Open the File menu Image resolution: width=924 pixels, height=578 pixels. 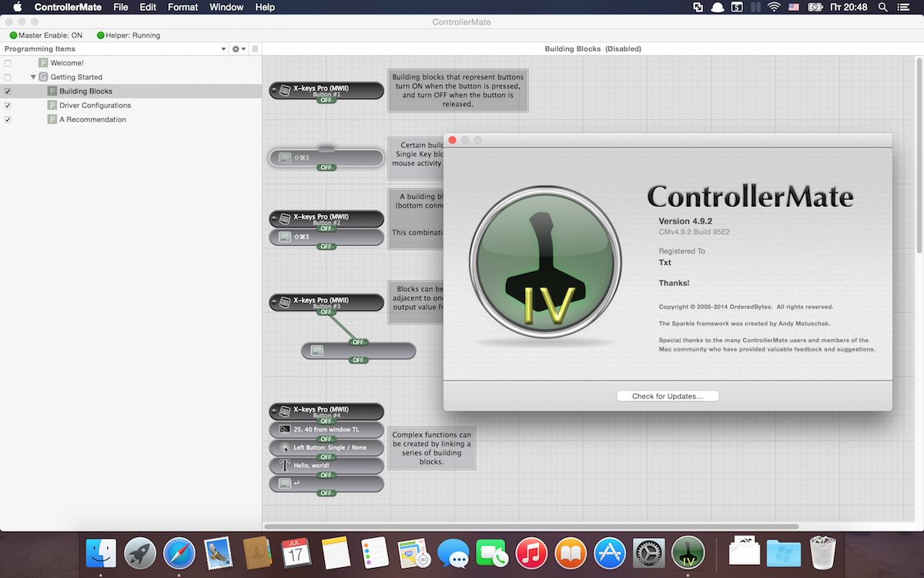tap(121, 7)
